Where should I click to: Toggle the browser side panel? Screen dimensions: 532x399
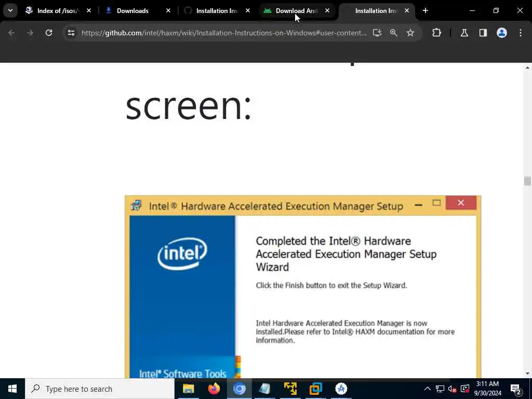[483, 33]
